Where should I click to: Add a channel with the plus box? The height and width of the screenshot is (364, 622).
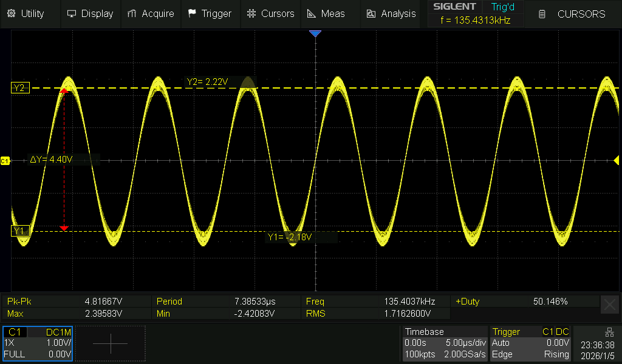pyautogui.click(x=111, y=343)
